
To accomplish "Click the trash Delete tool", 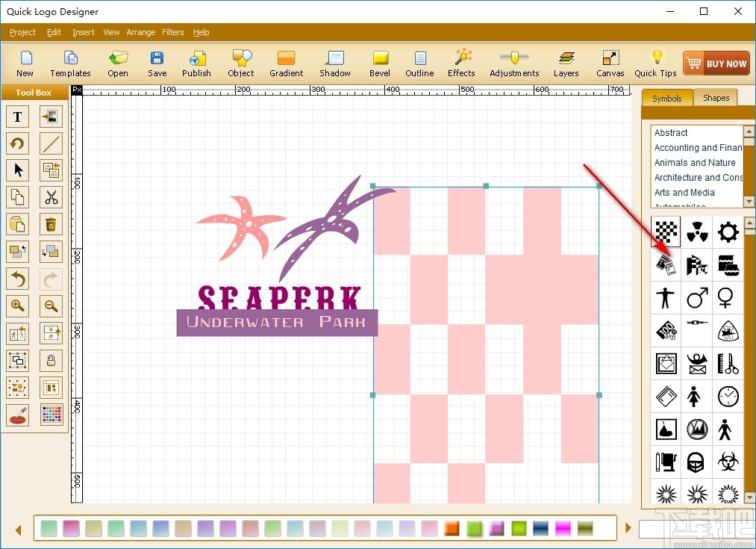I will (51, 224).
